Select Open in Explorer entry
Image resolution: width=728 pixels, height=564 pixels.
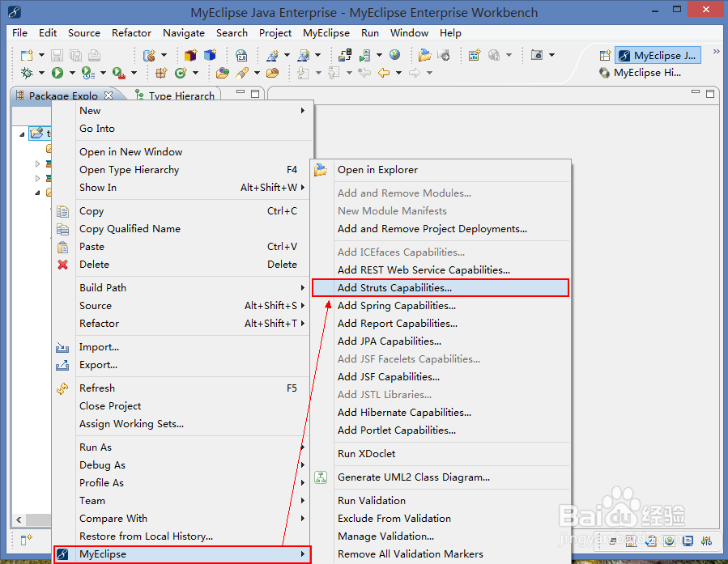pyautogui.click(x=441, y=170)
